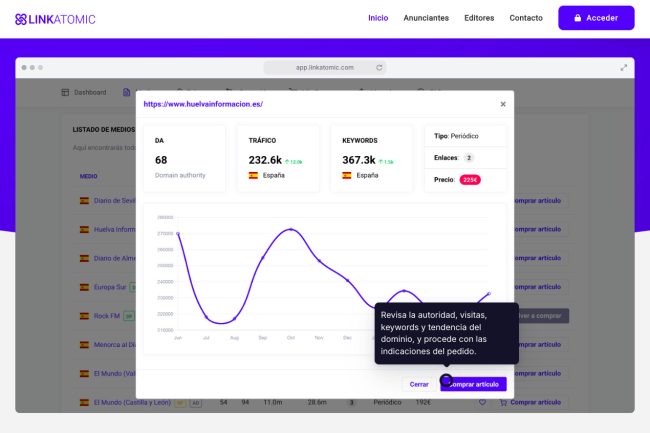Click the Cerrar button in modal
The width and height of the screenshot is (650, 433).
(x=419, y=384)
